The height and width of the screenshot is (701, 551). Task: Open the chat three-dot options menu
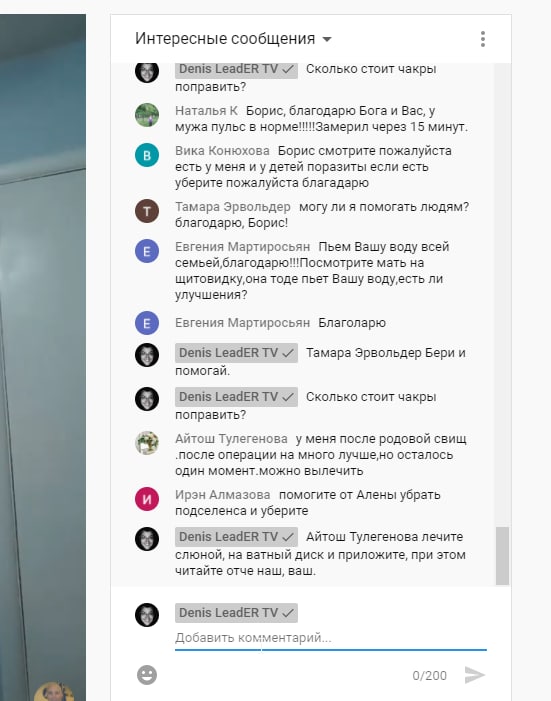point(483,39)
